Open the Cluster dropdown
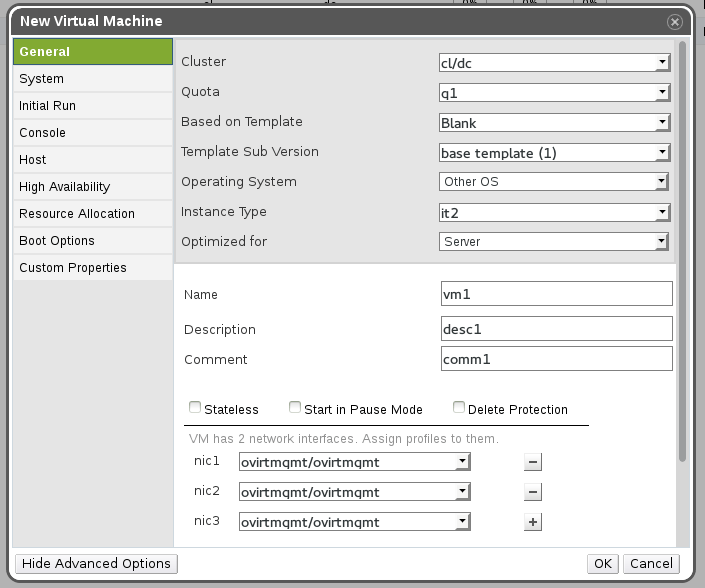705x588 pixels. 554,63
